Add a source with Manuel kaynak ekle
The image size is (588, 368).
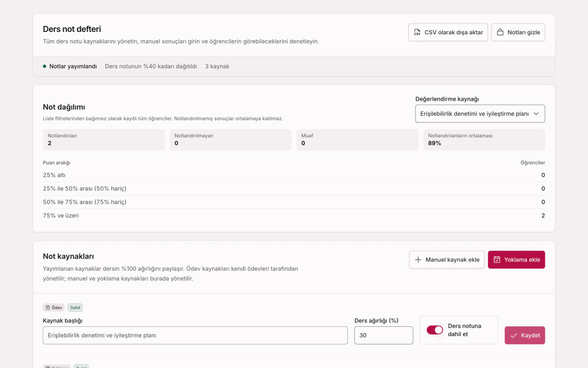coord(447,260)
